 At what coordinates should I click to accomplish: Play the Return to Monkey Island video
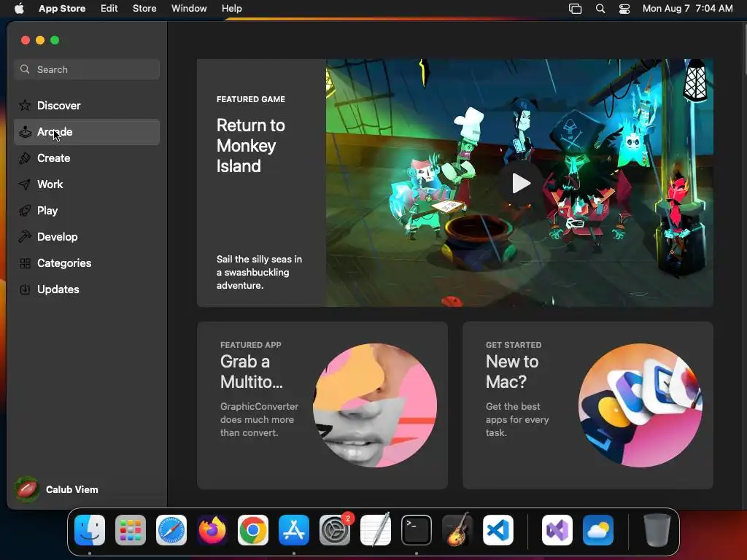(521, 183)
